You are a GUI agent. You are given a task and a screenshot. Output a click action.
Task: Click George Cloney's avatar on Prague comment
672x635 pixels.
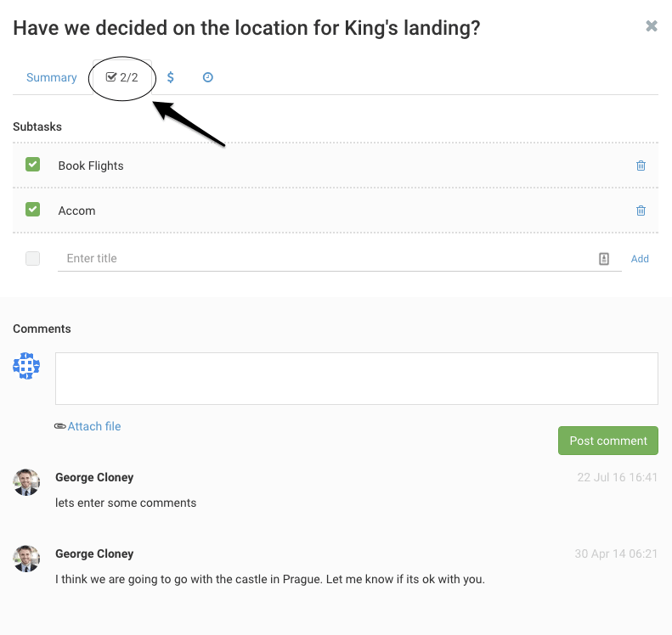point(26,559)
